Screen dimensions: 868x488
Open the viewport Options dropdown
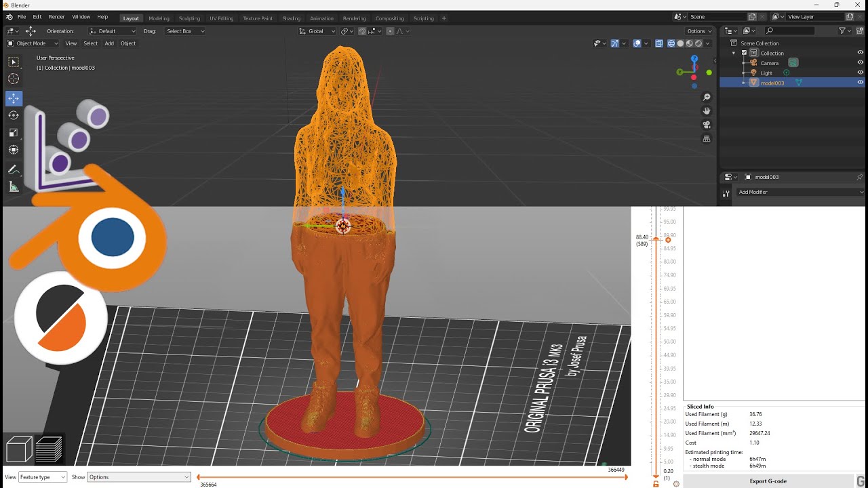699,31
